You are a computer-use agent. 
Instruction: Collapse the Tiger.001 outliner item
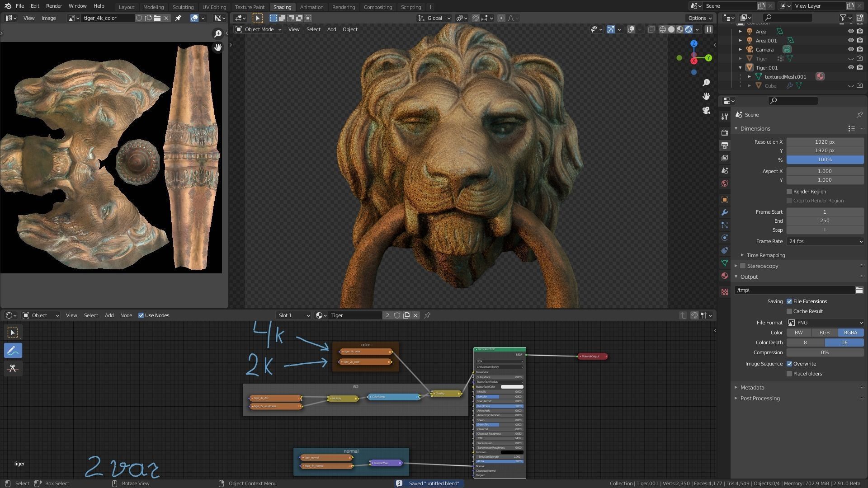(x=741, y=68)
